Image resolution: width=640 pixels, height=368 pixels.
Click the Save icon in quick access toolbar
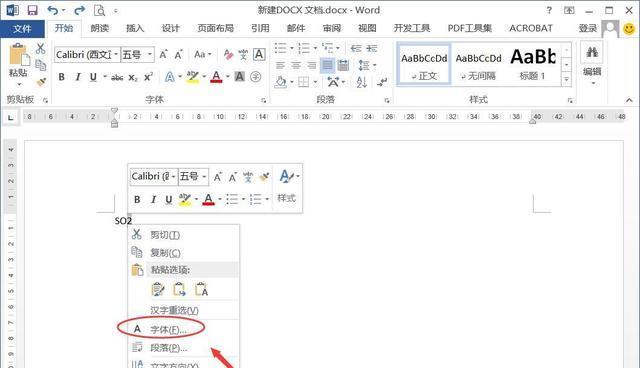pyautogui.click(x=32, y=10)
